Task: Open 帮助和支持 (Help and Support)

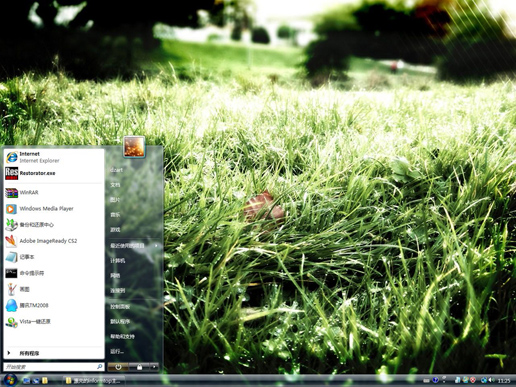Action: coord(122,337)
